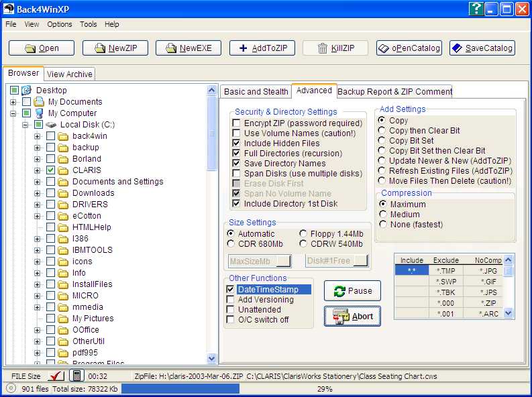Expand the Downloads folder node
This screenshot has width=532, height=397.
point(38,194)
